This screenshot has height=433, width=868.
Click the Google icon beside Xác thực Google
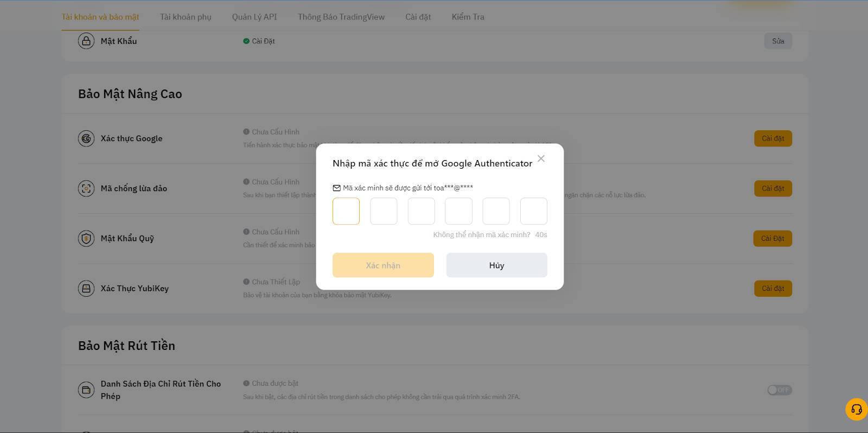(x=86, y=138)
